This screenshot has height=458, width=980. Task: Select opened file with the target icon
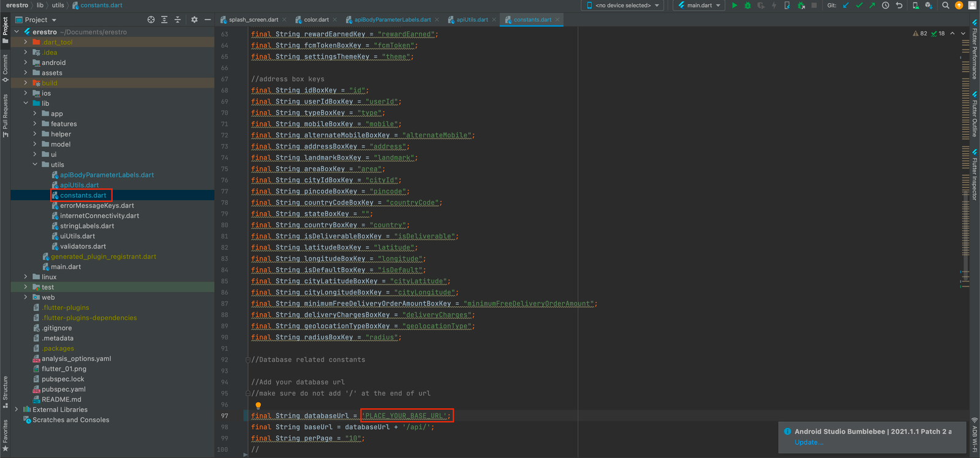click(151, 20)
